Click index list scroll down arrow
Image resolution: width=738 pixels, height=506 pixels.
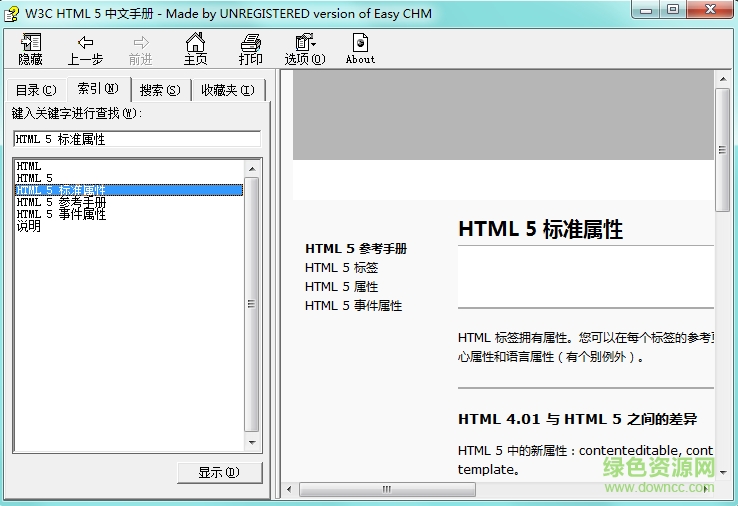252,442
